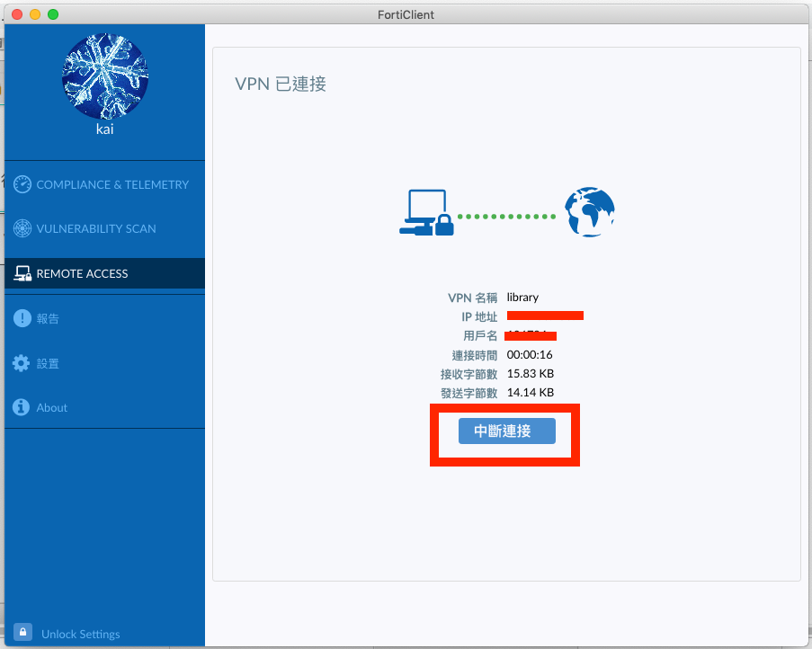
Task: Minimize FortiClient with the yellow button
Action: [35, 14]
